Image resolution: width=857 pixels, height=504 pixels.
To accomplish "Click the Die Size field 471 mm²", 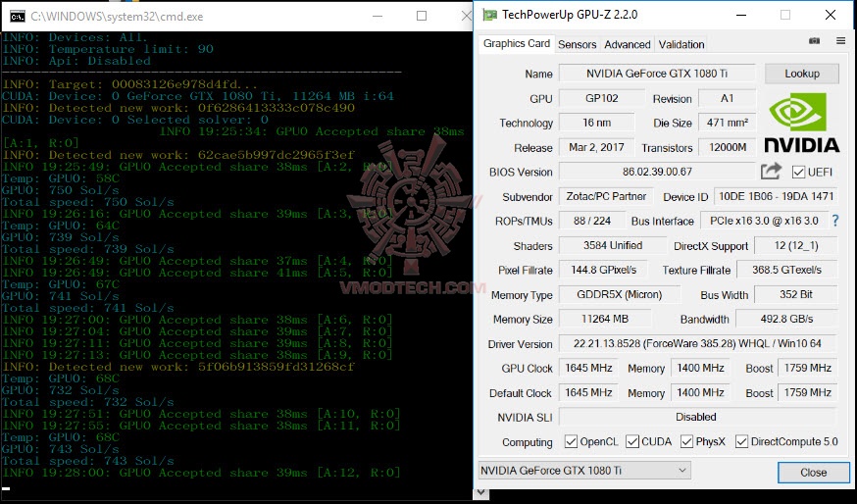I will pyautogui.click(x=727, y=123).
